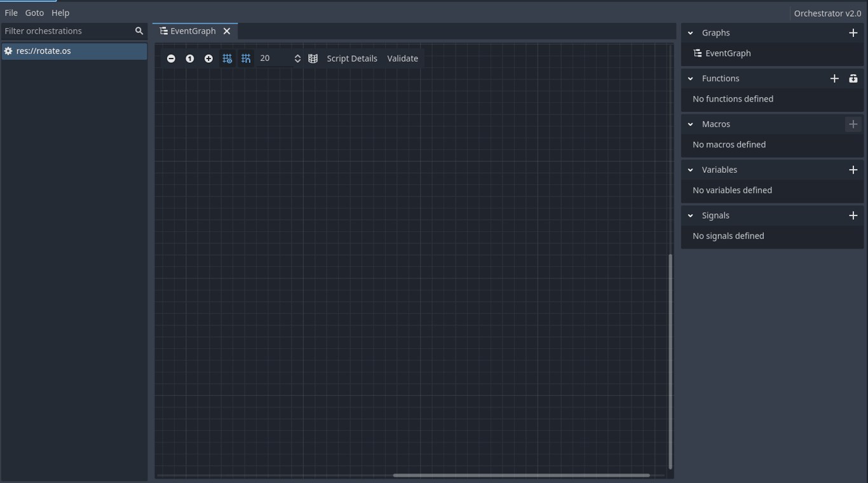This screenshot has height=483, width=868.
Task: Add a new function with plus icon
Action: [x=834, y=79]
